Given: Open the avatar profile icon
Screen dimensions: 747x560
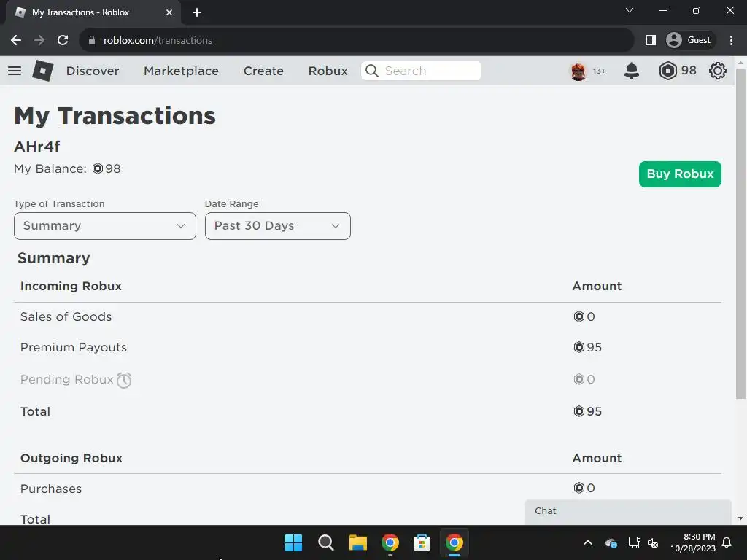Looking at the screenshot, I should tap(578, 71).
